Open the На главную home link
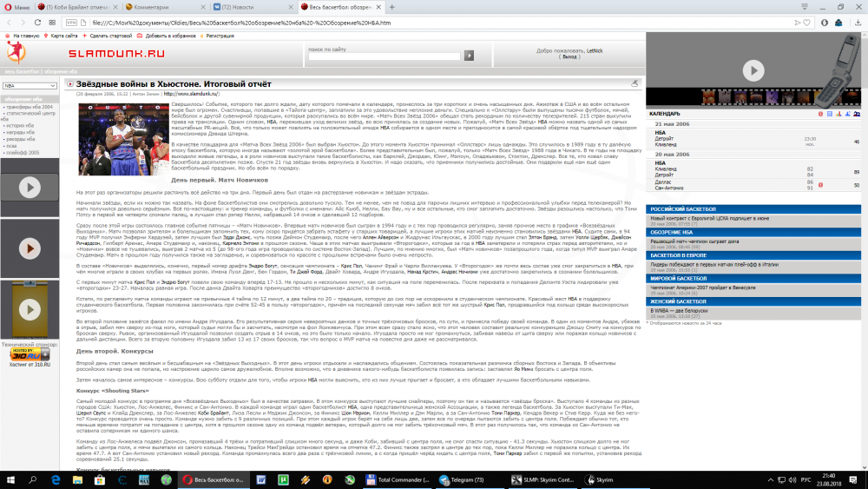Image resolution: width=868 pixels, height=489 pixels. click(x=25, y=36)
